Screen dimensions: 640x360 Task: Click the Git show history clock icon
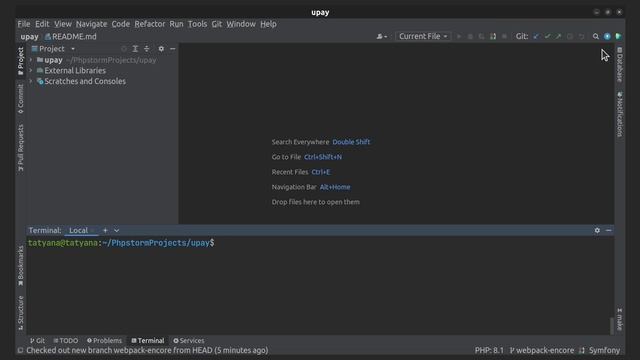tap(570, 36)
